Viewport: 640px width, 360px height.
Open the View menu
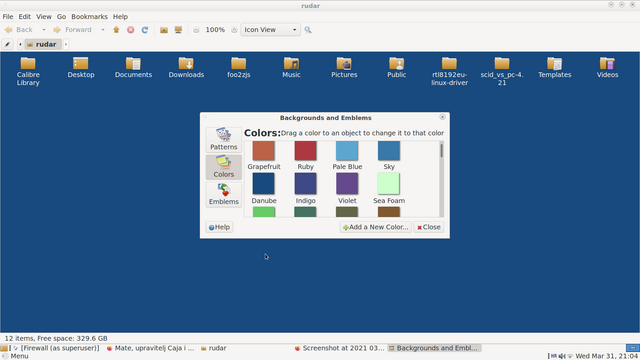point(44,17)
